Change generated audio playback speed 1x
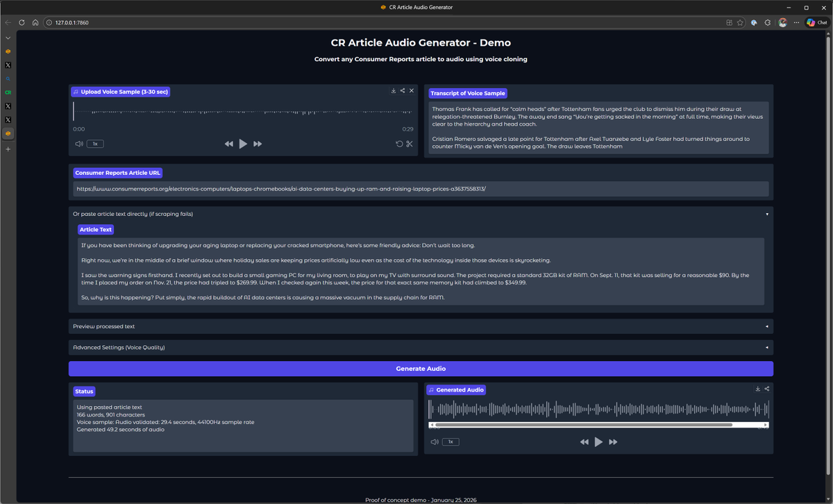 pyautogui.click(x=451, y=442)
